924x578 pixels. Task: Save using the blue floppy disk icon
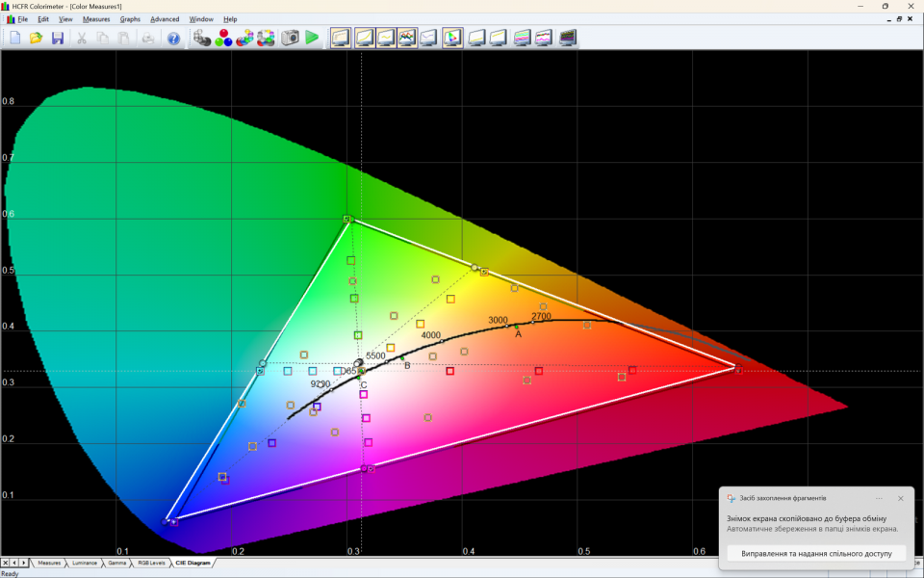(58, 38)
